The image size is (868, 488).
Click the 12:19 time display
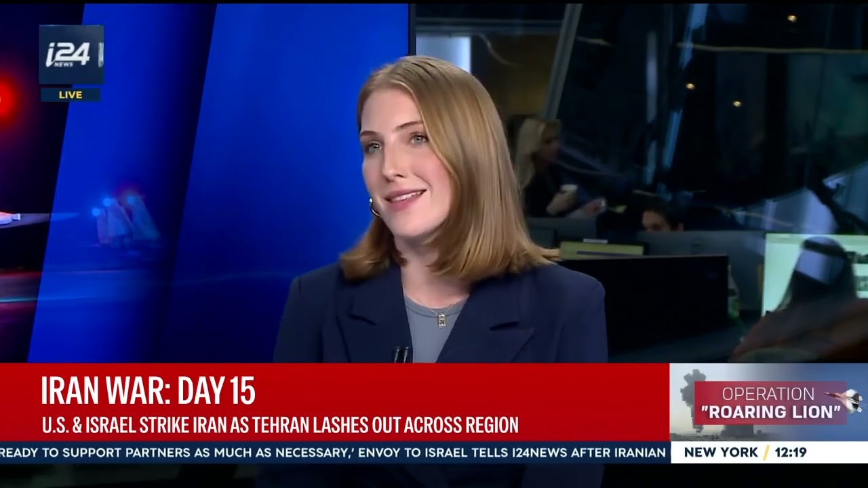pos(791,452)
